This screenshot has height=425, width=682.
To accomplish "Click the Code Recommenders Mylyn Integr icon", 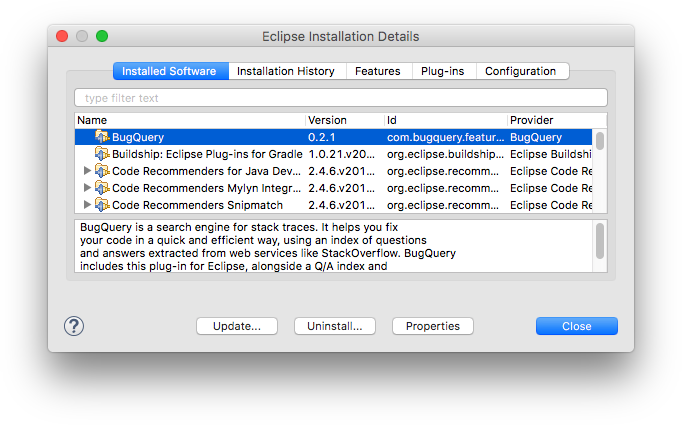I will pos(102,188).
